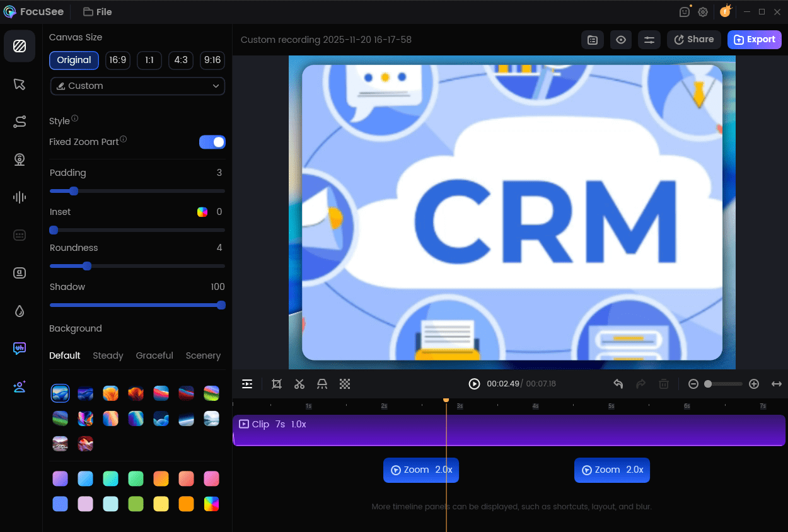Open the webcam settings sidebar icon
Image resolution: width=788 pixels, height=532 pixels.
(x=20, y=159)
